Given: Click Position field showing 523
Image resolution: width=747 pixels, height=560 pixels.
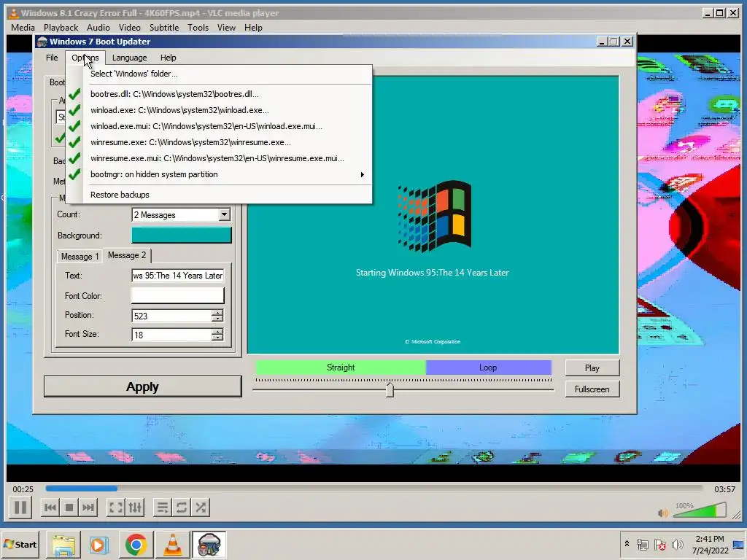Looking at the screenshot, I should (x=171, y=316).
